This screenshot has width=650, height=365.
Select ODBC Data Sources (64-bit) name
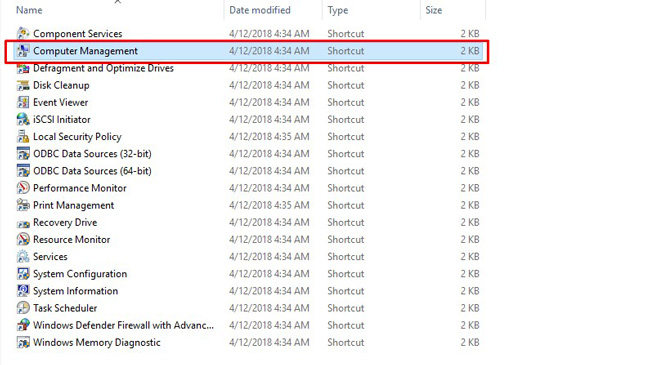tap(92, 171)
